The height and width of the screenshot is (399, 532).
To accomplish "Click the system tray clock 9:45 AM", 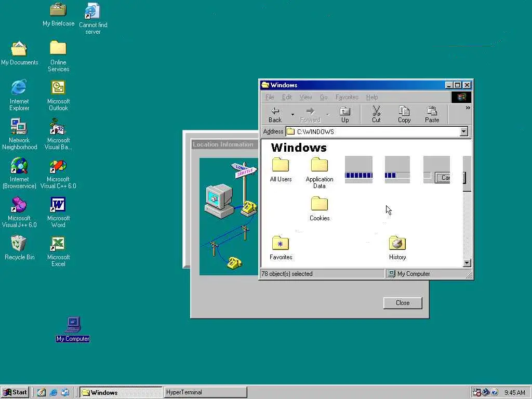I will click(x=515, y=393).
